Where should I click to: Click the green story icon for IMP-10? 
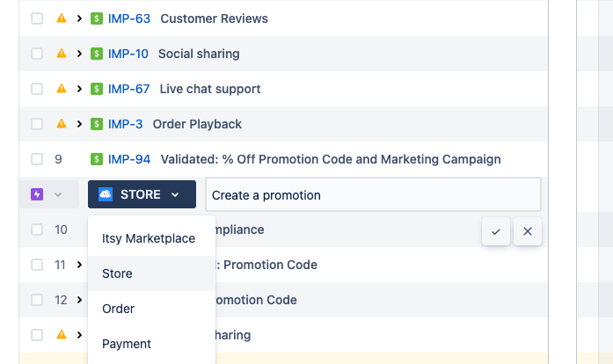[x=97, y=54]
